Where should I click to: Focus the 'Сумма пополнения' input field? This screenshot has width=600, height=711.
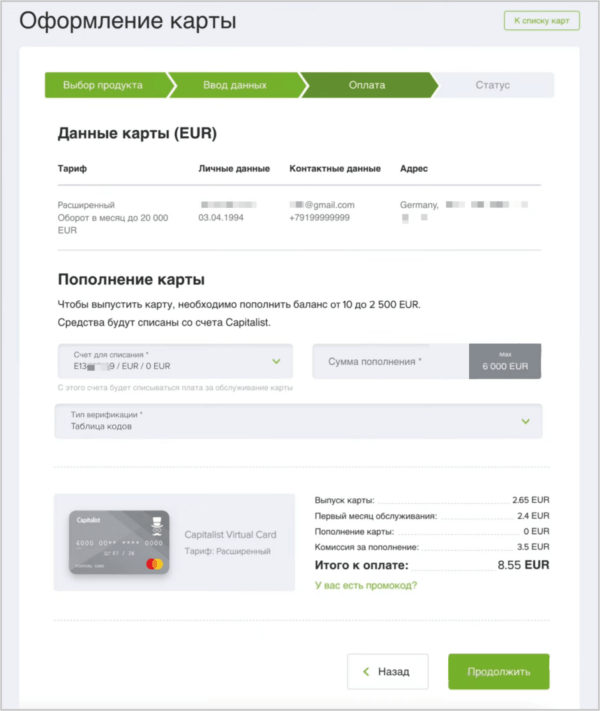(390, 361)
